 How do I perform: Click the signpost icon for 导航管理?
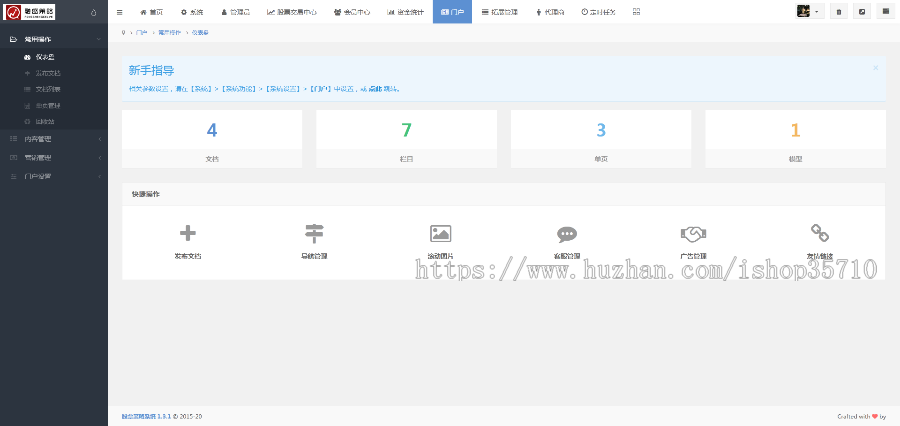pyautogui.click(x=314, y=233)
